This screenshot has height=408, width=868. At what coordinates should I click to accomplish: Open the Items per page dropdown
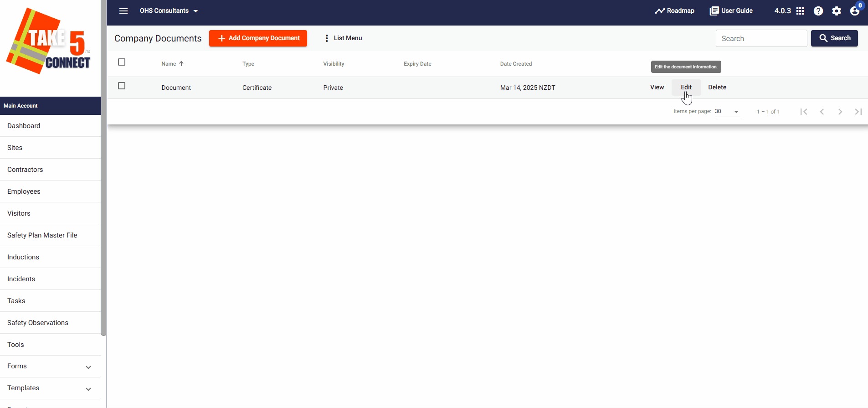(x=727, y=112)
